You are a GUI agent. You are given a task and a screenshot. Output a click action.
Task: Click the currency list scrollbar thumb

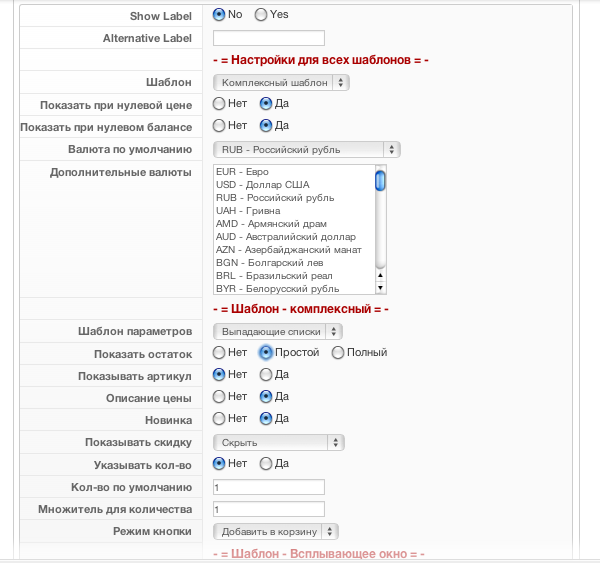tap(380, 181)
